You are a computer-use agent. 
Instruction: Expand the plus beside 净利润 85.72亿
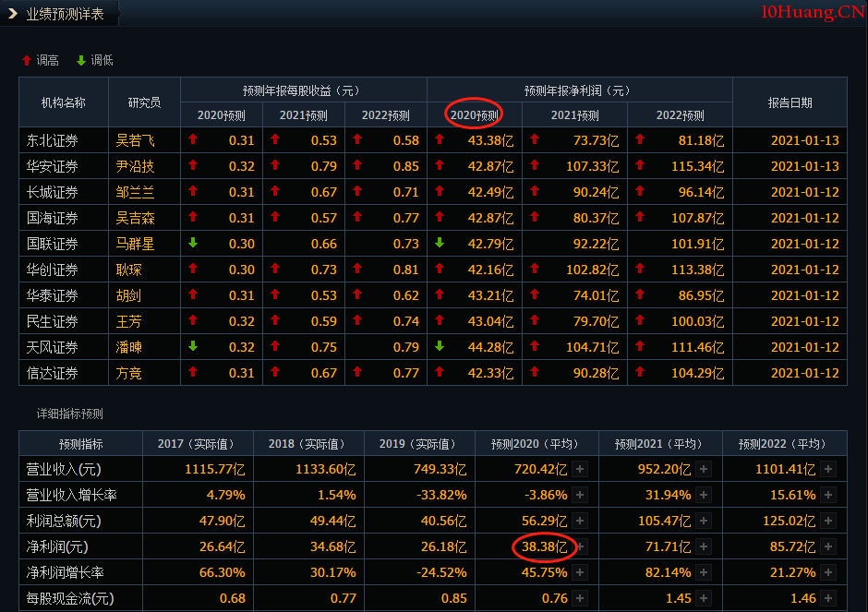(828, 546)
